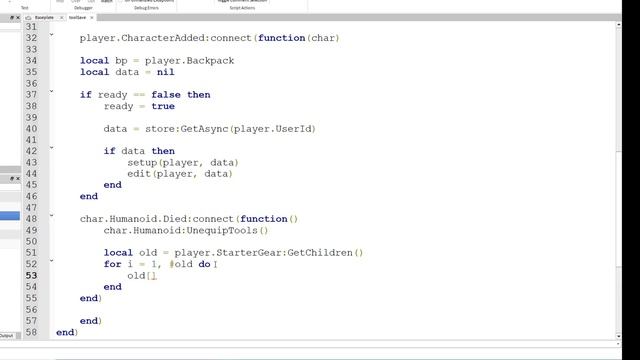The width and height of the screenshot is (640, 360).
Task: Click 'setup(player, data)' on line 43
Action: [x=183, y=162]
